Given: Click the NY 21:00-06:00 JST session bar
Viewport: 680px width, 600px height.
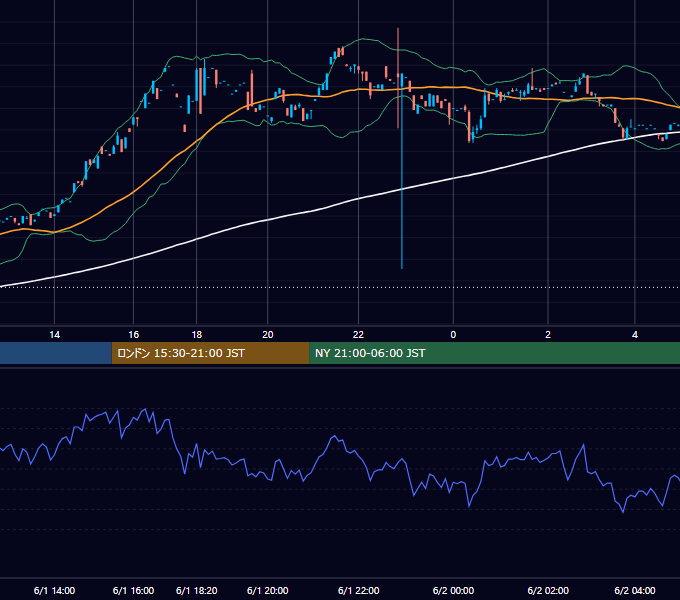Looking at the screenshot, I should coord(494,353).
